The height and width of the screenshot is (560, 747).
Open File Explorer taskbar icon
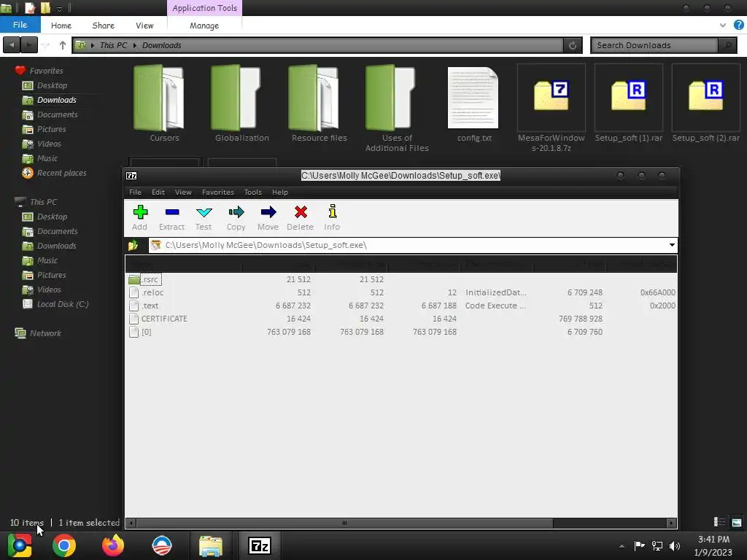211,545
